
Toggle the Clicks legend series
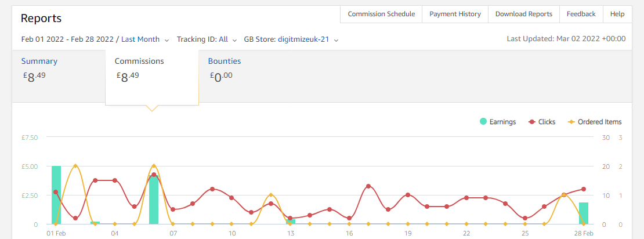[x=542, y=122]
